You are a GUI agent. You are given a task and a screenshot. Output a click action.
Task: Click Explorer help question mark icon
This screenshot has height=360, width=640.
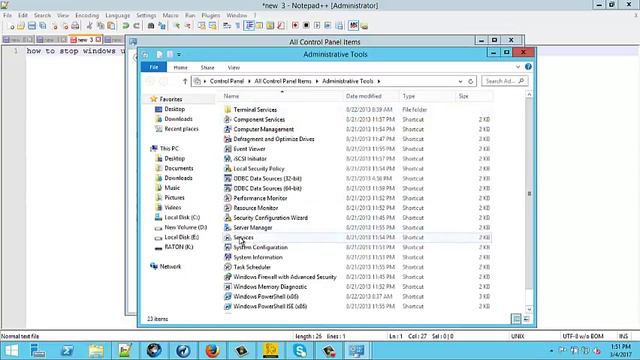[528, 67]
